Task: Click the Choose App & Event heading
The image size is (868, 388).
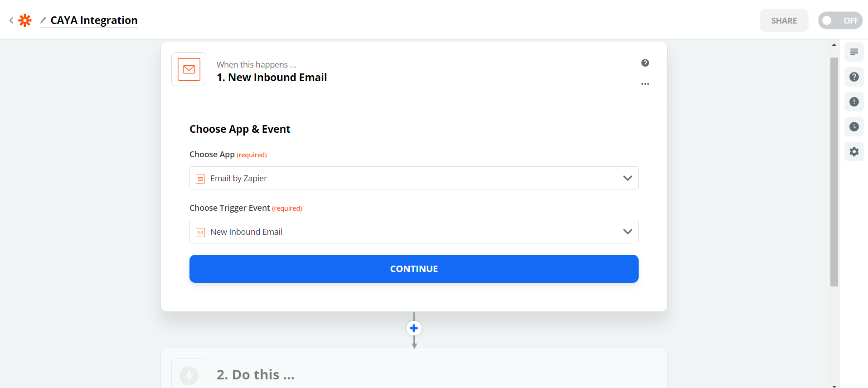Action: tap(240, 129)
